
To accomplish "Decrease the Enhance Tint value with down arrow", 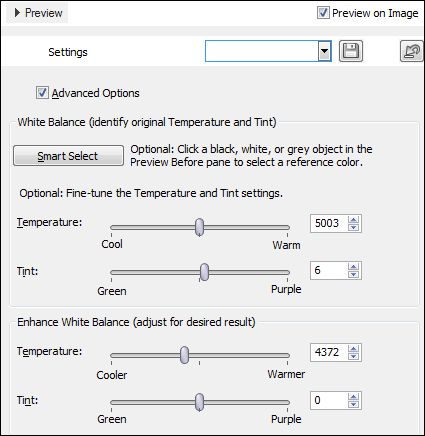I will tap(353, 404).
